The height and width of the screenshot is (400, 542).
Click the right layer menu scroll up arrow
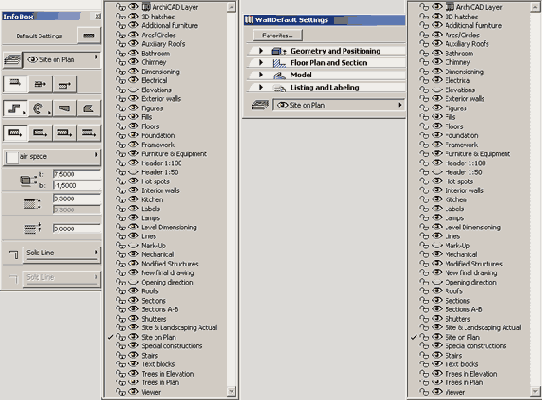[535, 7]
